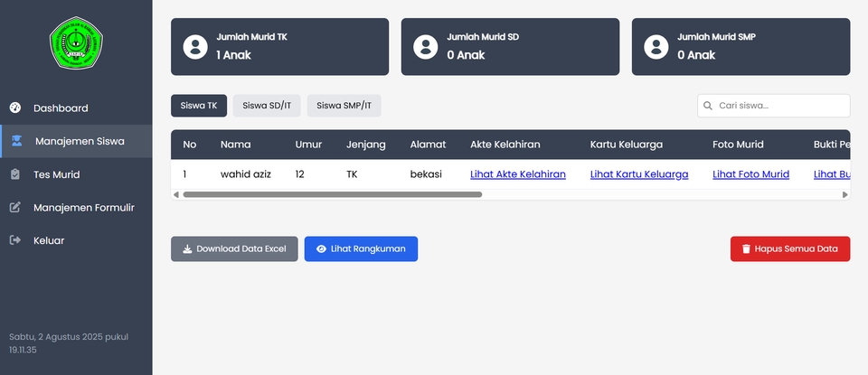This screenshot has height=375, width=868.
Task: Click the Keluar logout icon
Action: (x=15, y=240)
